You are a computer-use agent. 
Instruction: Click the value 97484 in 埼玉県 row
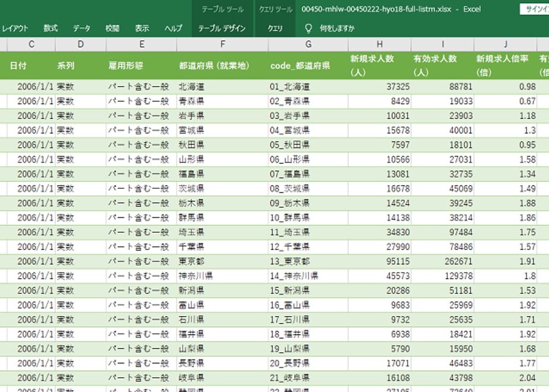coord(443,232)
